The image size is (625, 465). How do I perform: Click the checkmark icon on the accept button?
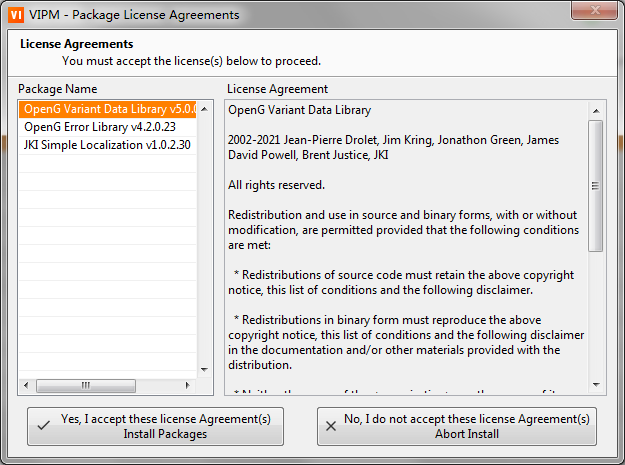(43, 426)
